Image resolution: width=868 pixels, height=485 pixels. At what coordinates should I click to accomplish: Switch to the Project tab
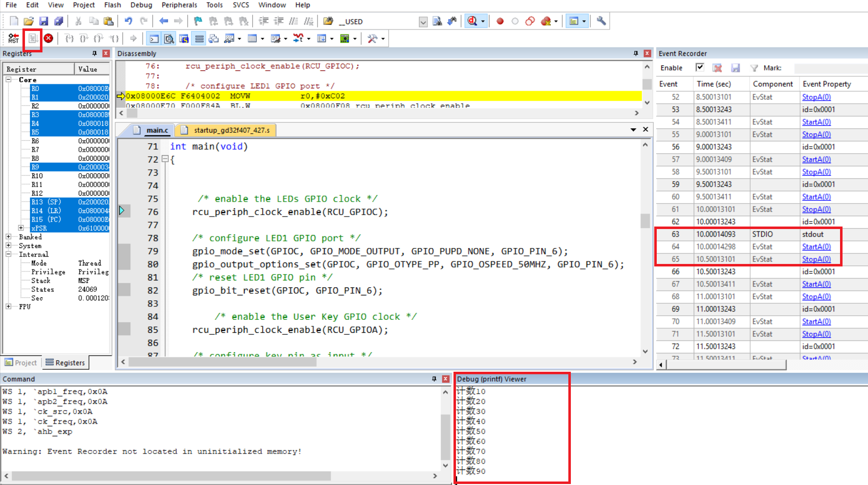pyautogui.click(x=21, y=363)
